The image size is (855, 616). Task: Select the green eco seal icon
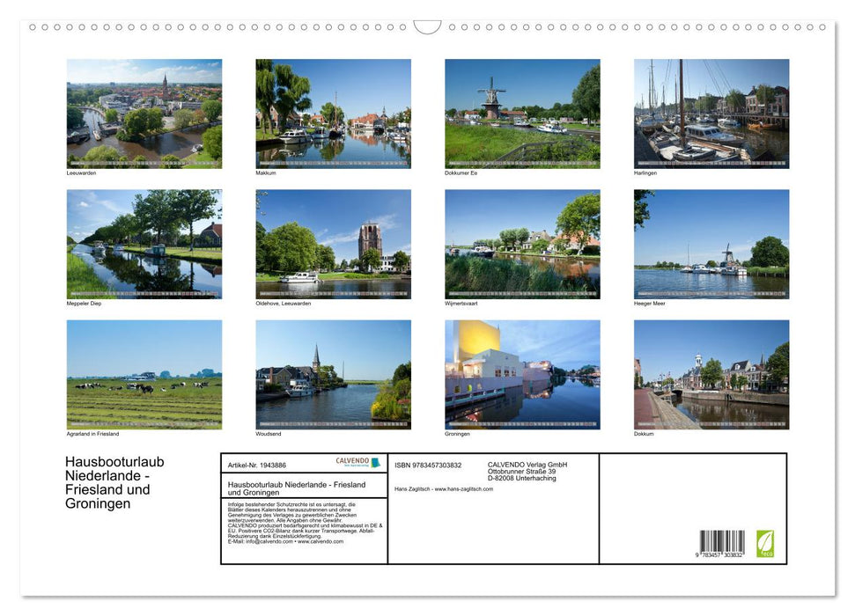[766, 544]
